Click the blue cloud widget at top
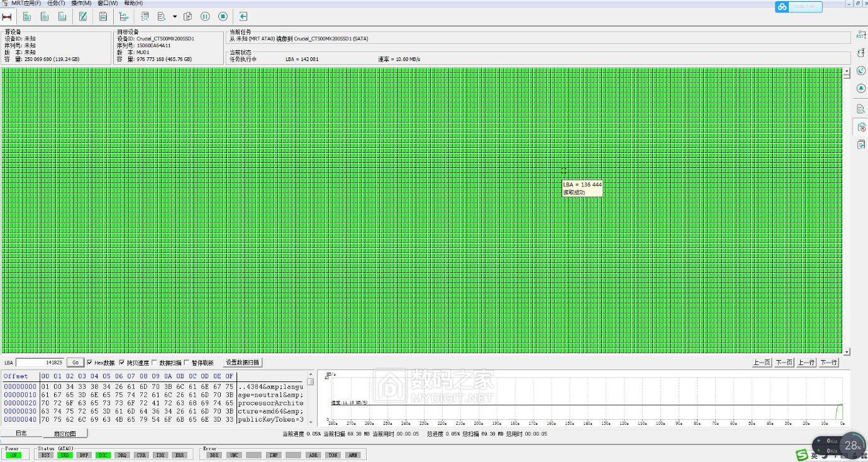The width and height of the screenshot is (868, 462). point(799,6)
